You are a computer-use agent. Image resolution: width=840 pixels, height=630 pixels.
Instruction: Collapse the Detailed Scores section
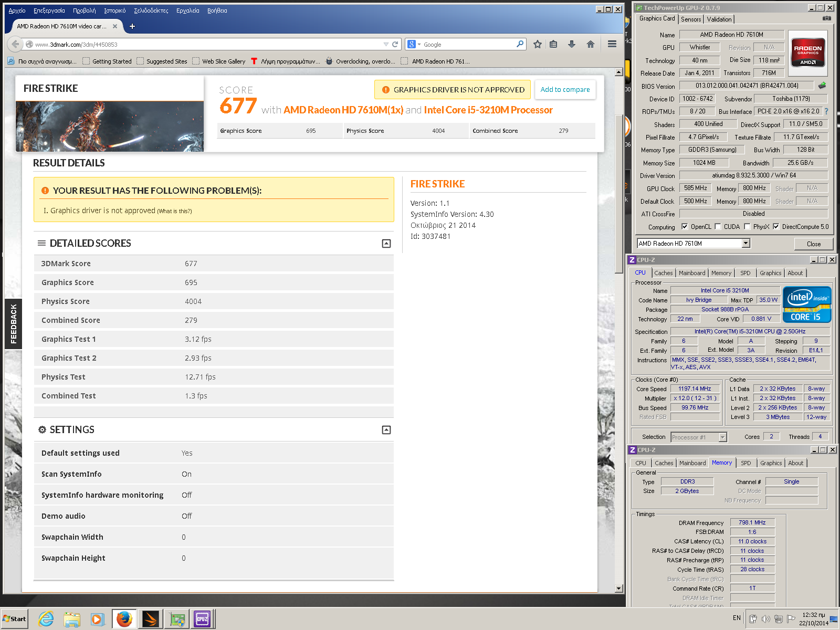coord(386,243)
